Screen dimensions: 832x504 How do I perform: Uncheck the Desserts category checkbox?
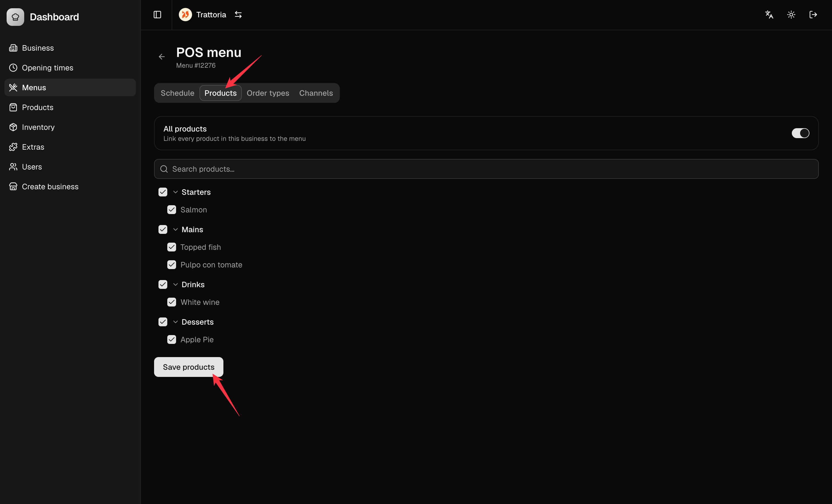click(163, 322)
